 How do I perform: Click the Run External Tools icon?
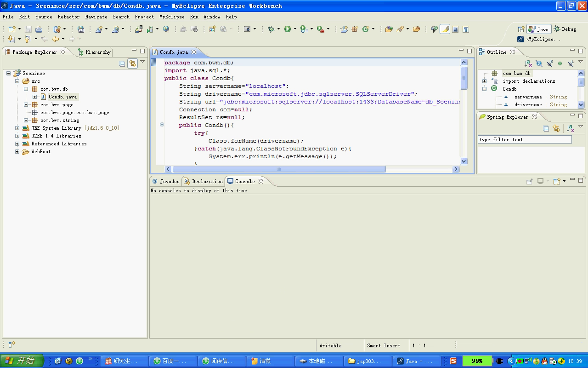321,29
